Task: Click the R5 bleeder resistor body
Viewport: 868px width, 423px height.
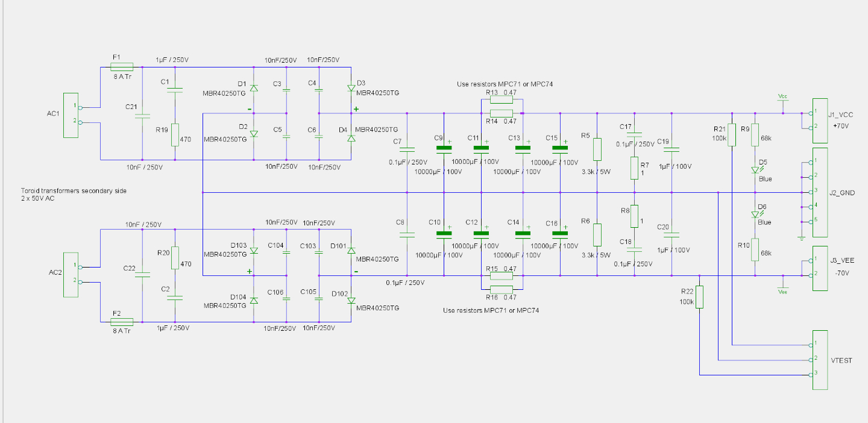Action: [x=597, y=149]
